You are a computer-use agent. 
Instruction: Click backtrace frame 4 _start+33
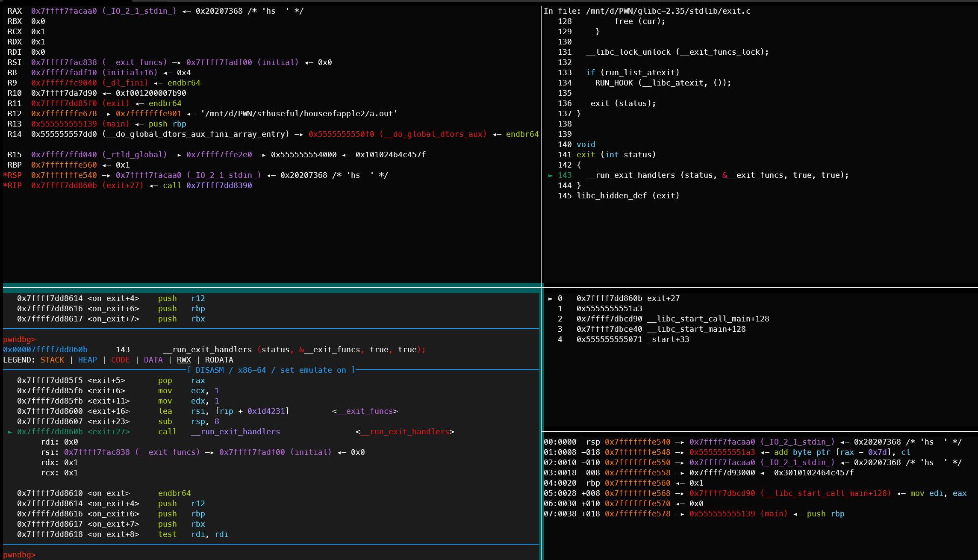coord(633,339)
